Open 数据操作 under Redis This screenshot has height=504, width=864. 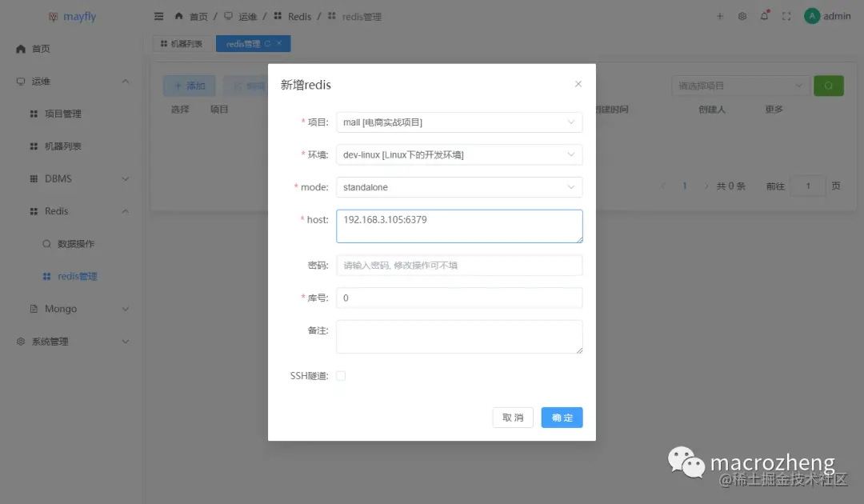coord(72,244)
